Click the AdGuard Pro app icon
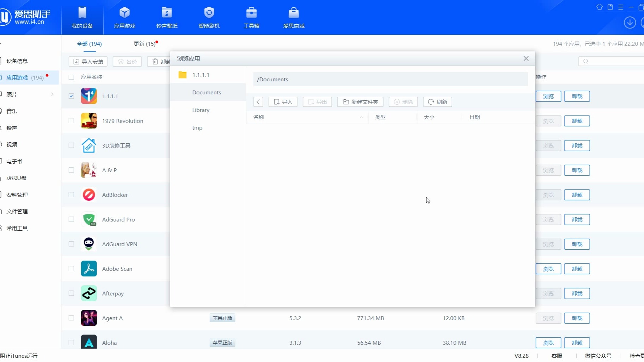The height and width of the screenshot is (362, 644). click(x=89, y=219)
